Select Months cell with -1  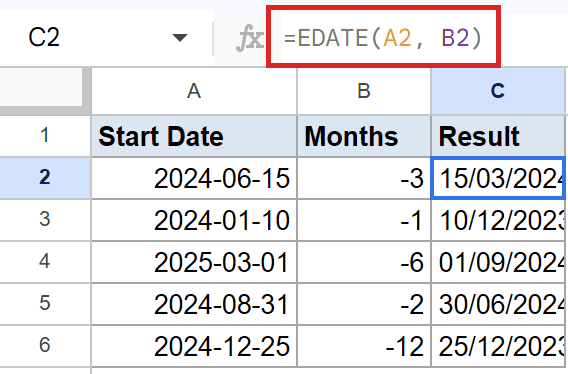pos(364,220)
